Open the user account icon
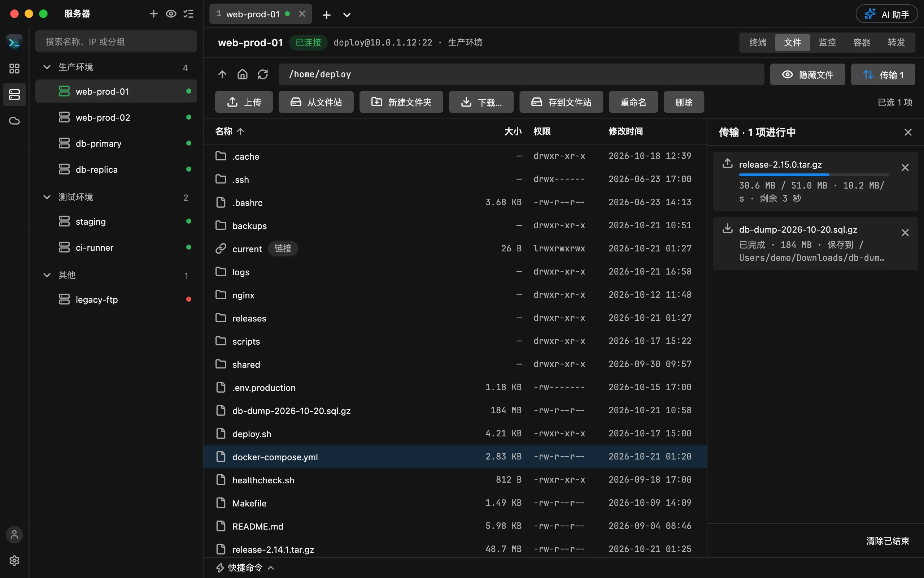This screenshot has height=578, width=924. click(14, 534)
